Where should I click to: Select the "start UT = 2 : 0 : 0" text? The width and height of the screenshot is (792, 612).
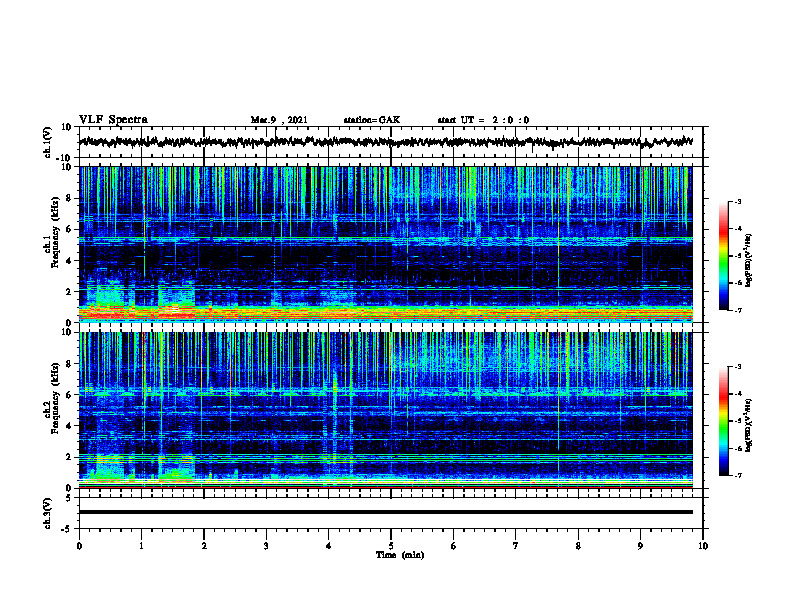click(x=483, y=120)
